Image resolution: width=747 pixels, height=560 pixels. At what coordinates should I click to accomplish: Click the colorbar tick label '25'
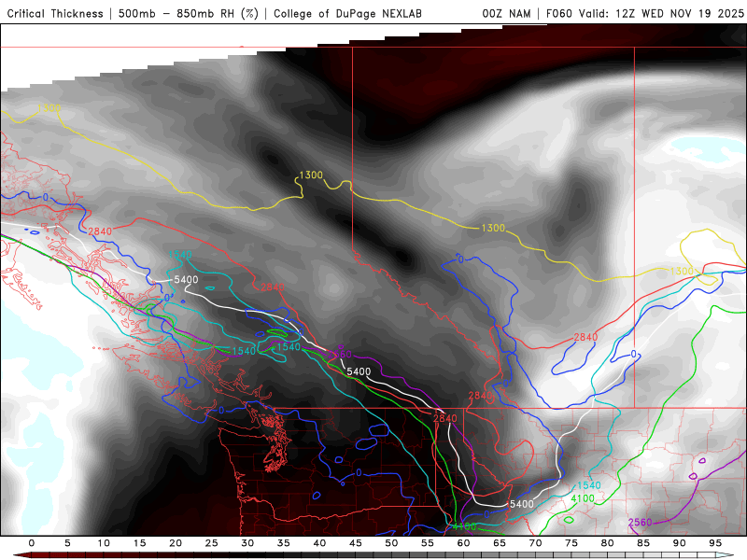pos(212,543)
